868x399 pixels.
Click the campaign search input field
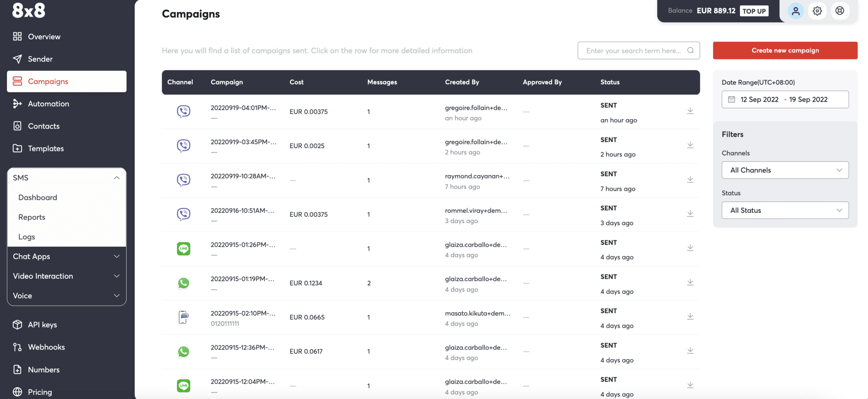pyautogui.click(x=633, y=51)
